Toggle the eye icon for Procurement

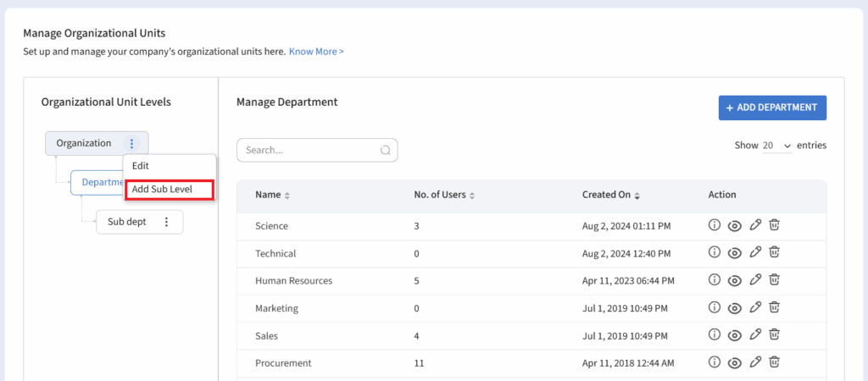tap(734, 363)
